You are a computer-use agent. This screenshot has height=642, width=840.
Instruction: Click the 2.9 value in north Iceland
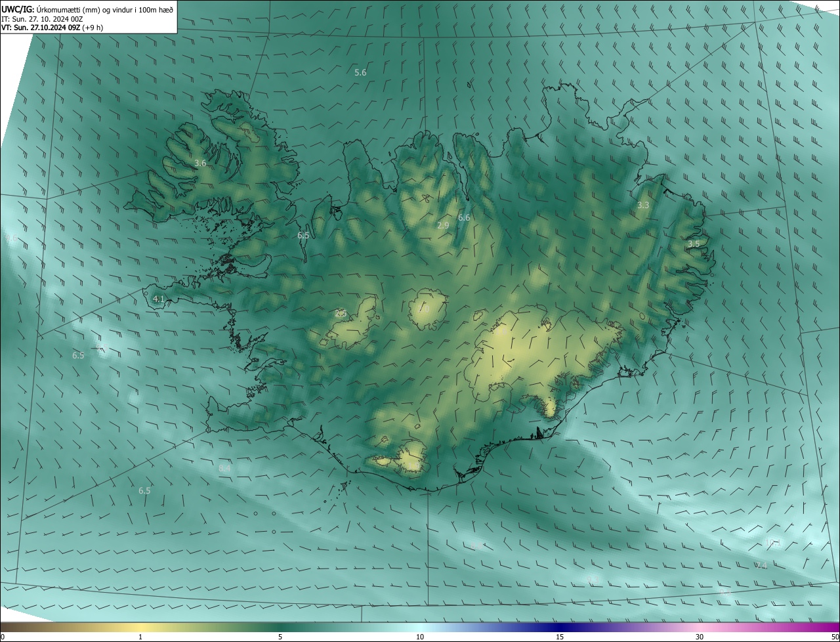click(443, 225)
